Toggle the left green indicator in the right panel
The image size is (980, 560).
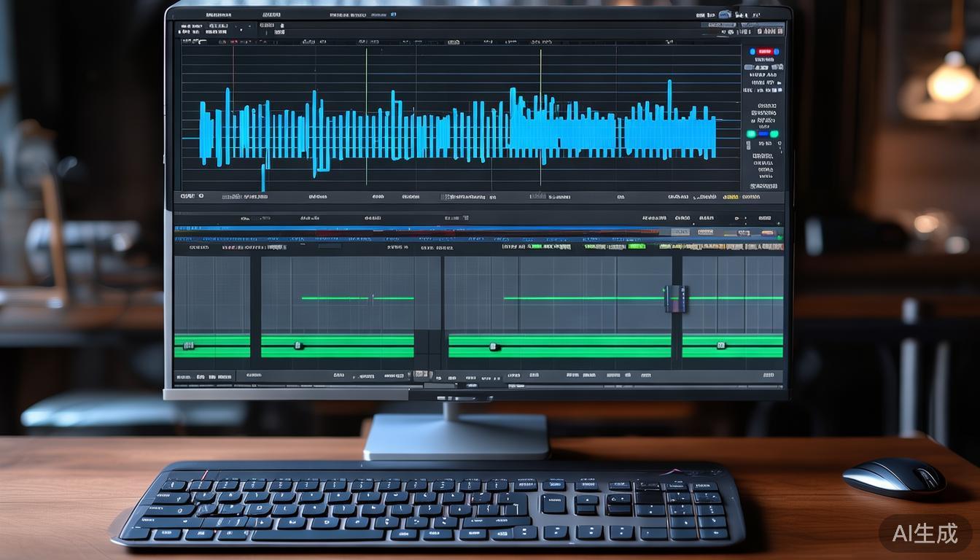click(x=751, y=134)
